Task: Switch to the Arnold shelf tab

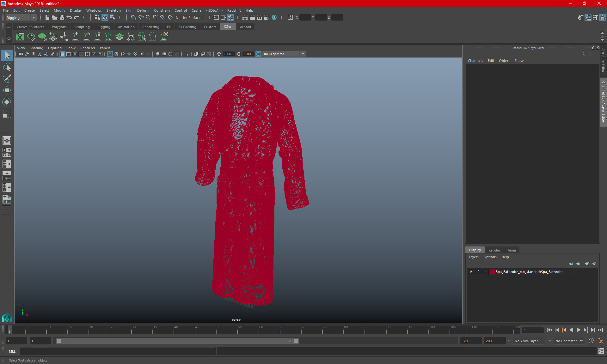Action: coord(245,27)
